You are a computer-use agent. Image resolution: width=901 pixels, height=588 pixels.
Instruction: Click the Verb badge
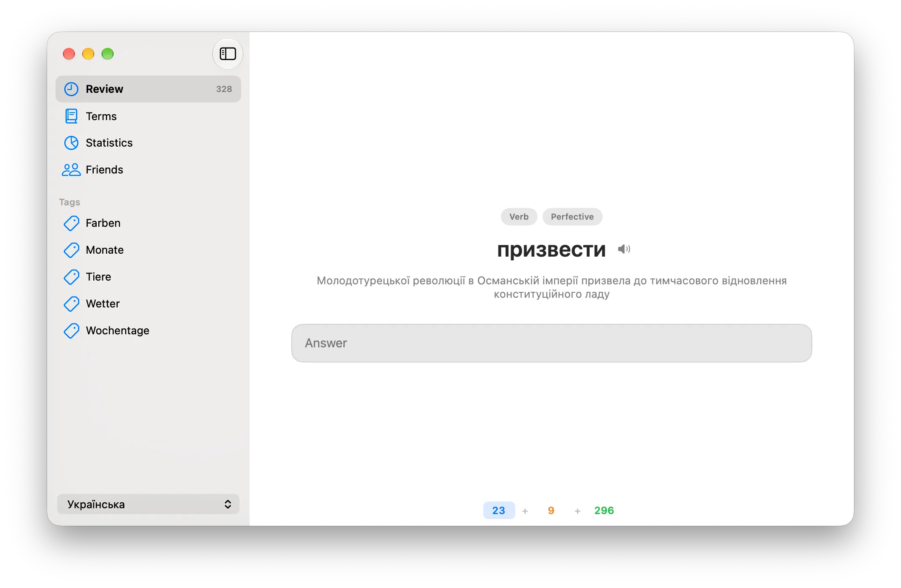pyautogui.click(x=519, y=217)
